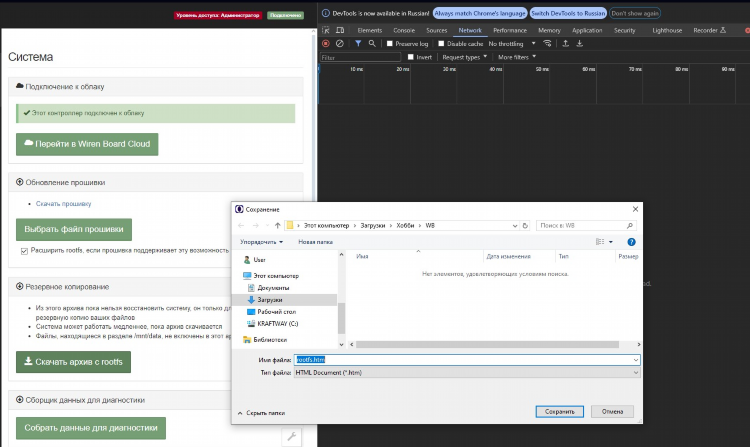Image resolution: width=750 pixels, height=447 pixels.
Task: Select 'Рабочий стол' in the folder tree
Action: pyautogui.click(x=276, y=312)
